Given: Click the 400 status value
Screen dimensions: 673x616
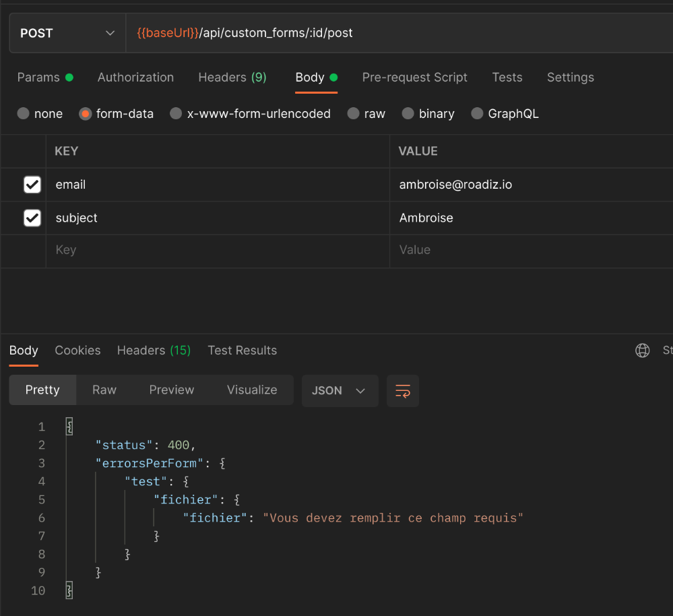Looking at the screenshot, I should 178,445.
